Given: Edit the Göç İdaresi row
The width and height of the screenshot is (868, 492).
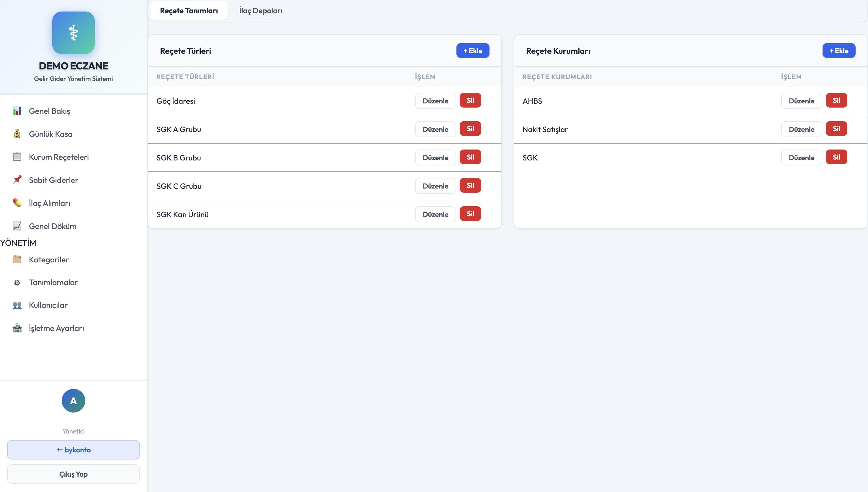Looking at the screenshot, I should [x=435, y=101].
